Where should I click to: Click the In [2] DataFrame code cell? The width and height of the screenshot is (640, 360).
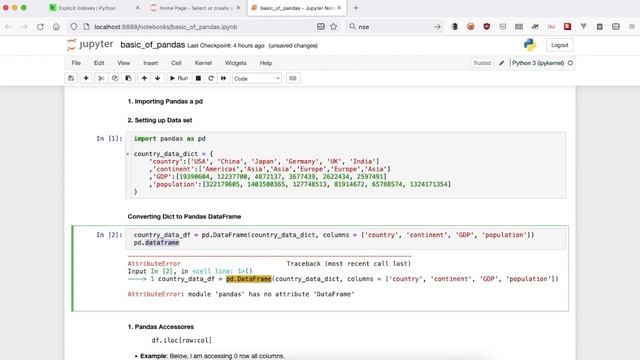point(345,239)
